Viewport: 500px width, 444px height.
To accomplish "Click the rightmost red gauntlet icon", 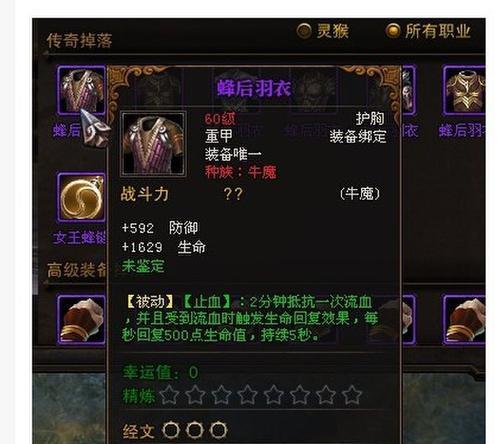I will (x=464, y=319).
